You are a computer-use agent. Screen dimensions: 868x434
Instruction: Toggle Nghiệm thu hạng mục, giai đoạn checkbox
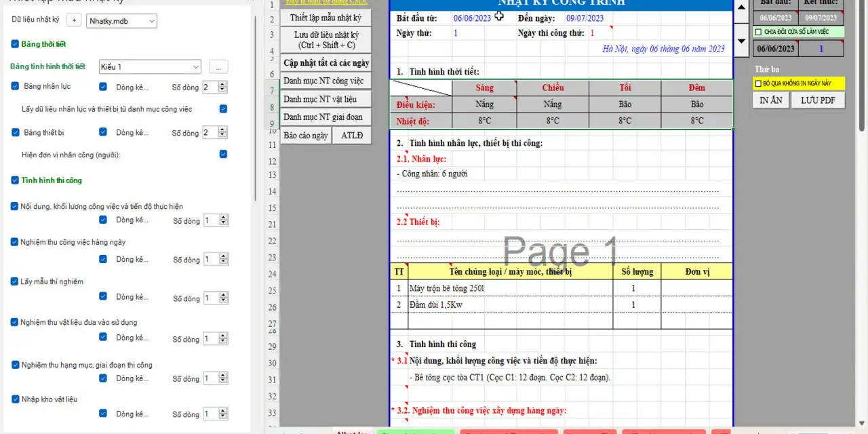click(16, 365)
